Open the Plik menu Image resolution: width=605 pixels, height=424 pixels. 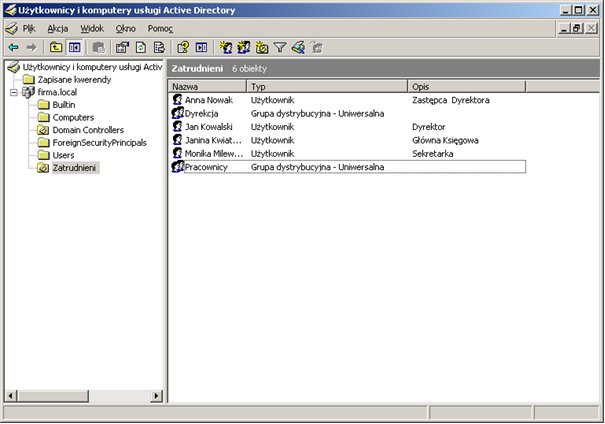click(29, 28)
